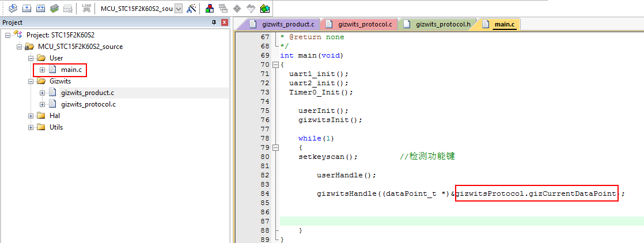644x243 pixels.
Task: Select main.c in the project tree
Action: point(71,70)
